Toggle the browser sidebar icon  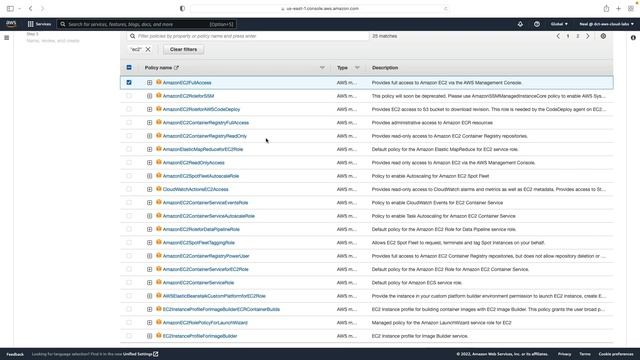coord(10,8)
